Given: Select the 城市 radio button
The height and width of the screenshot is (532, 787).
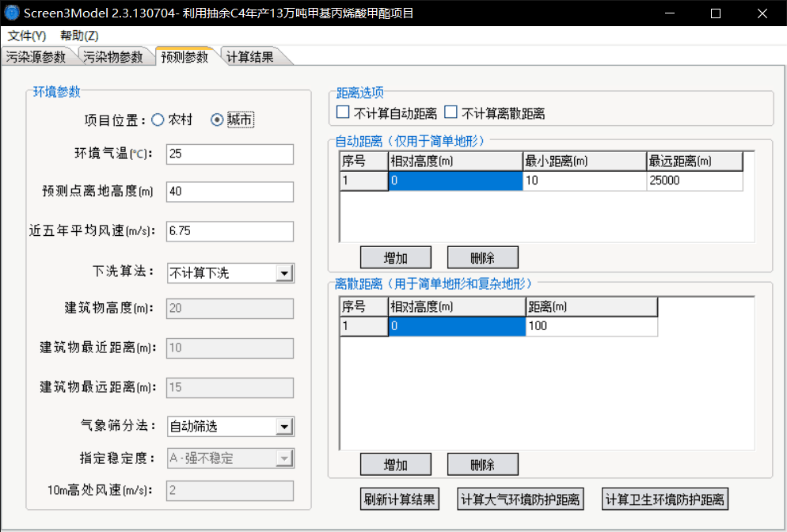Looking at the screenshot, I should 233,120.
